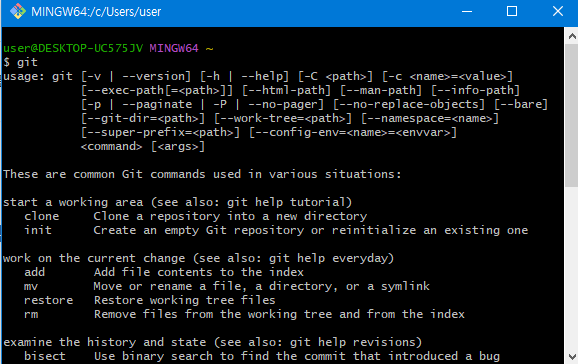Click the '[--work-tree=<path>]' option text
Image resolution: width=578 pixels, height=364 pixels.
[283, 118]
